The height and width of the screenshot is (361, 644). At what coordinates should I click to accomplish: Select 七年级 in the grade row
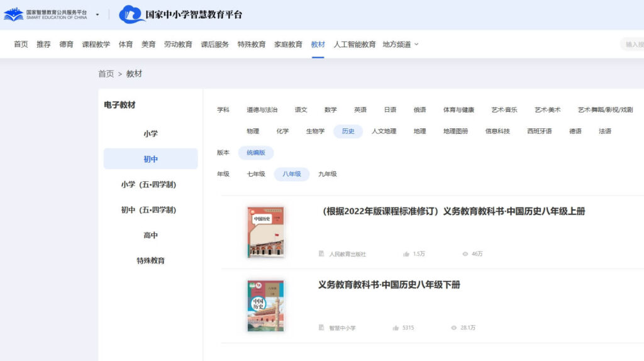pyautogui.click(x=255, y=174)
